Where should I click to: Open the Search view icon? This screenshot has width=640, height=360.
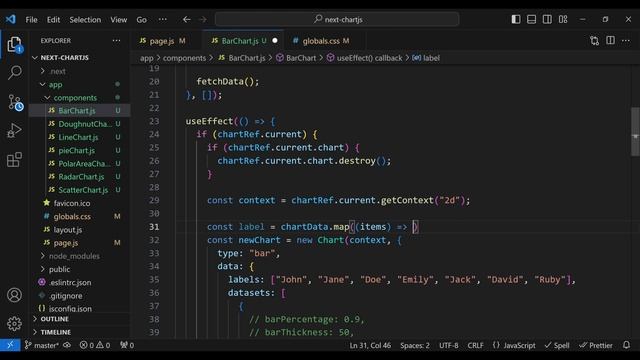(x=15, y=73)
